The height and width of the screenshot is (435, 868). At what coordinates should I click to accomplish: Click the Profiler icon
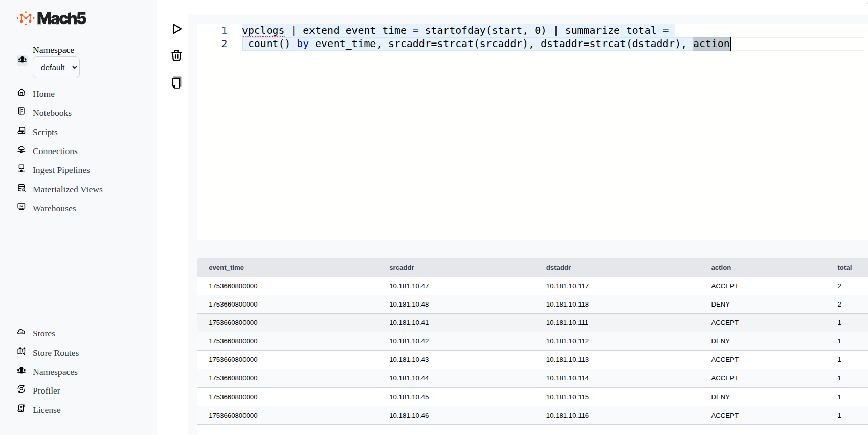pos(21,389)
